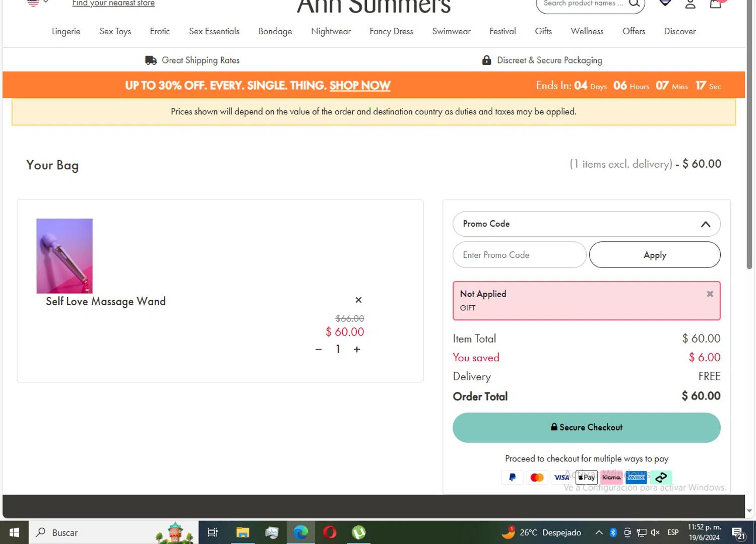Screen dimensions: 756x544
Task: Open the Self Love Massage Wand thumbnail
Action: [65, 256]
